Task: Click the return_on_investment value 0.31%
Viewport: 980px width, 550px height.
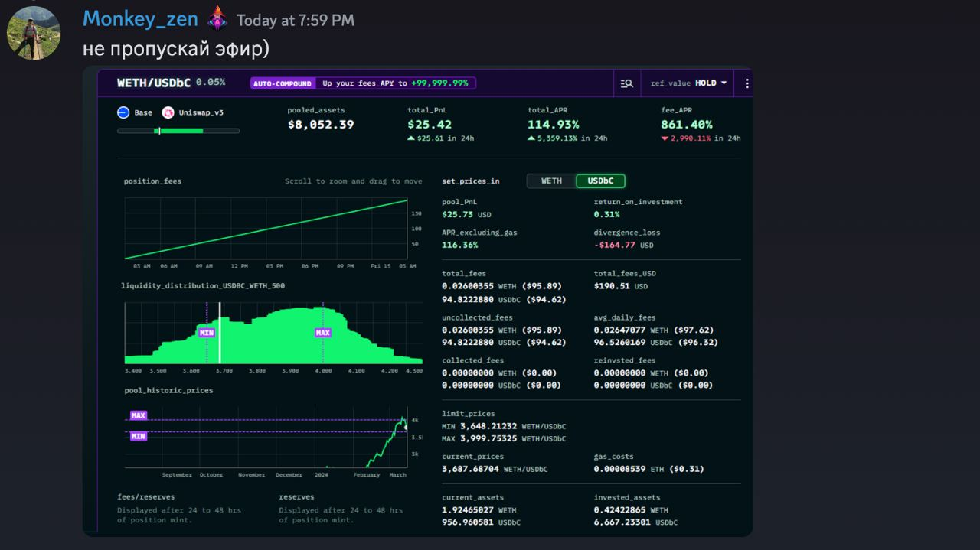Action: click(x=607, y=215)
